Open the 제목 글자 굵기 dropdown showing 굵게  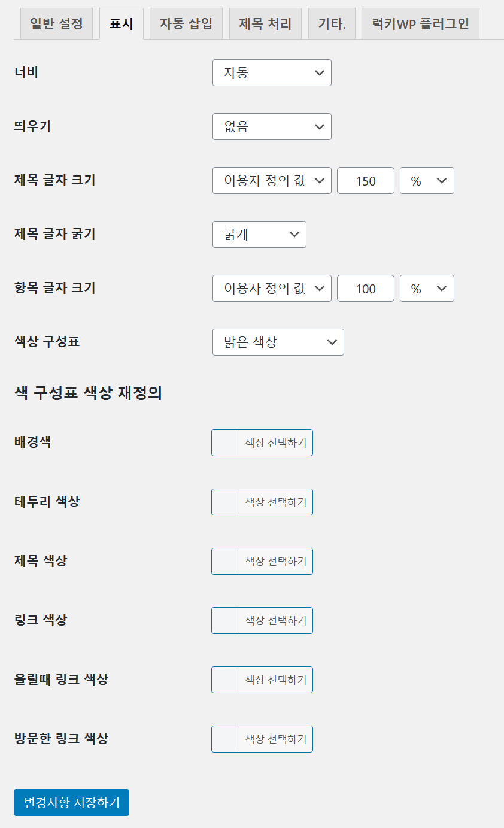coord(259,234)
